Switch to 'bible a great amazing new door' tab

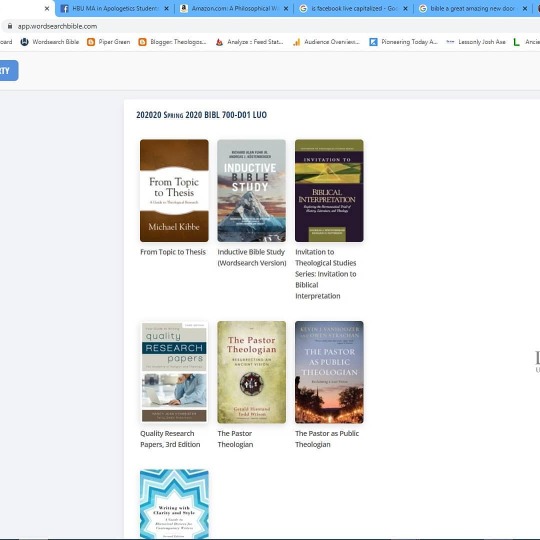[474, 8]
